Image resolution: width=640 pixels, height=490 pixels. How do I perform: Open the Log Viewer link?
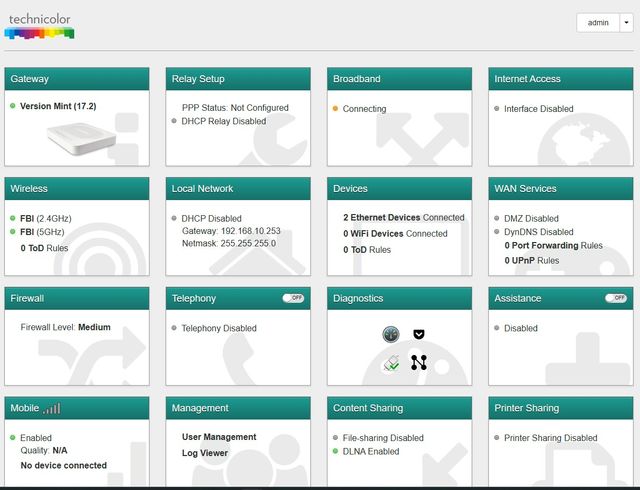coord(204,453)
